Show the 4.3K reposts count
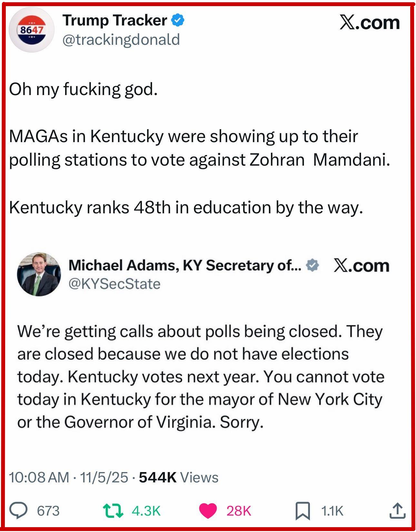Image resolution: width=416 pixels, height=532 pixels. [x=146, y=511]
